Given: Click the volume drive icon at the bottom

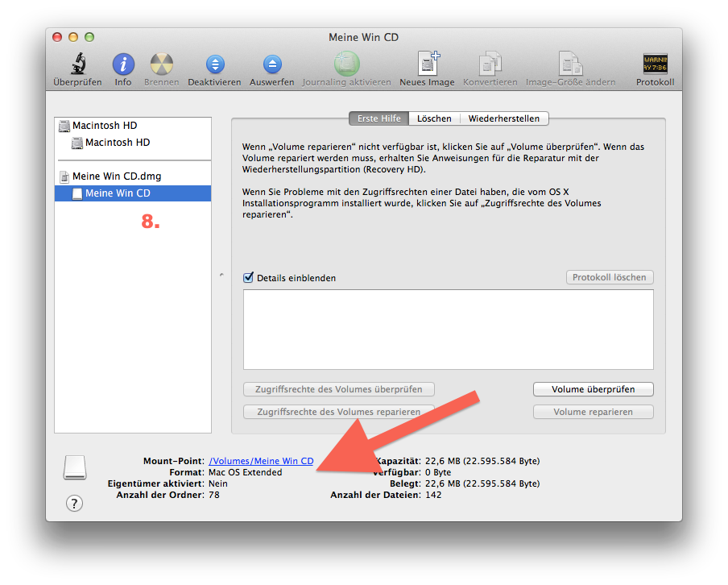Looking at the screenshot, I should 75,467.
